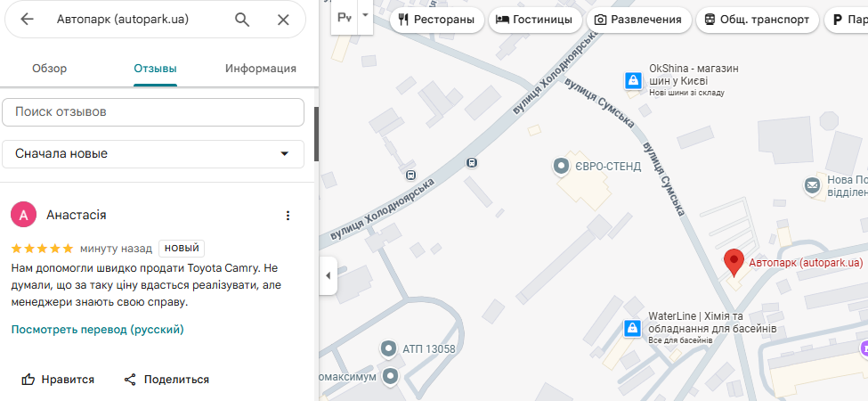Select the Отзывы tab
This screenshot has height=401, width=868.
(155, 69)
